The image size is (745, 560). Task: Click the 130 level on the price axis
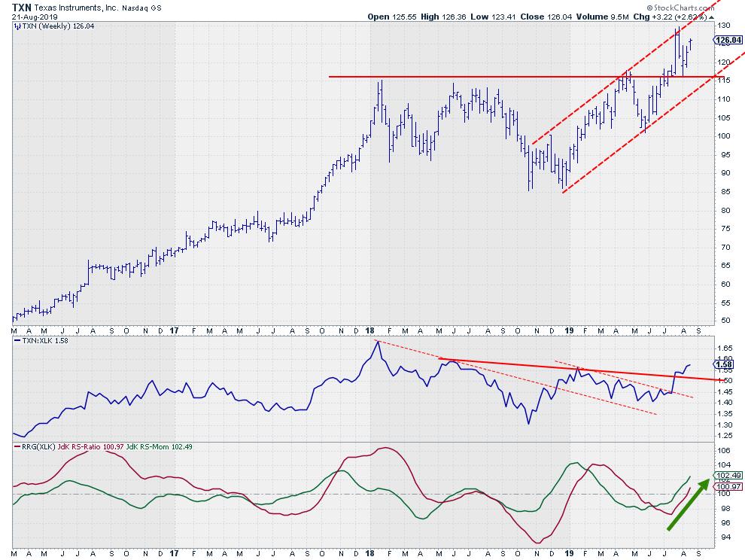(x=724, y=25)
